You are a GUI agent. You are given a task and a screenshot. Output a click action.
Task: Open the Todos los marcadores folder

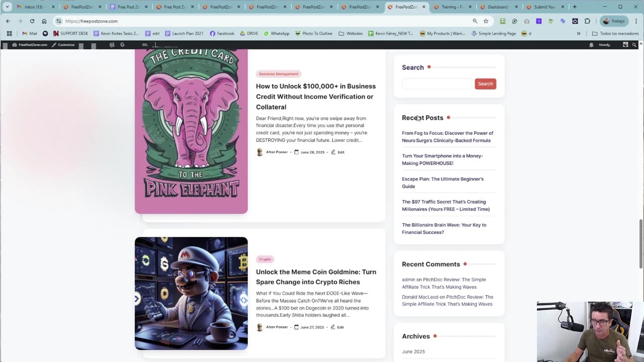click(x=615, y=33)
